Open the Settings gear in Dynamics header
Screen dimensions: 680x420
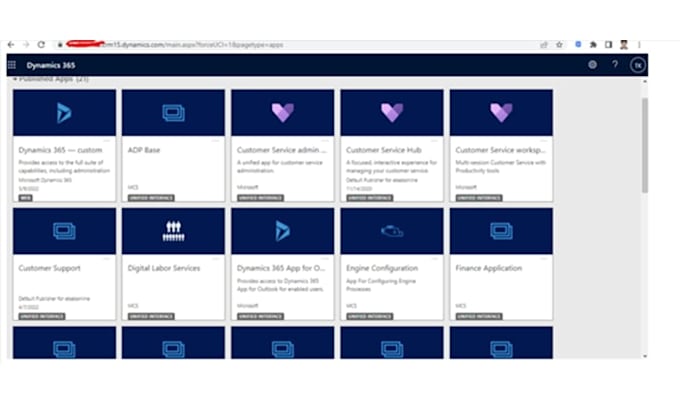[592, 65]
